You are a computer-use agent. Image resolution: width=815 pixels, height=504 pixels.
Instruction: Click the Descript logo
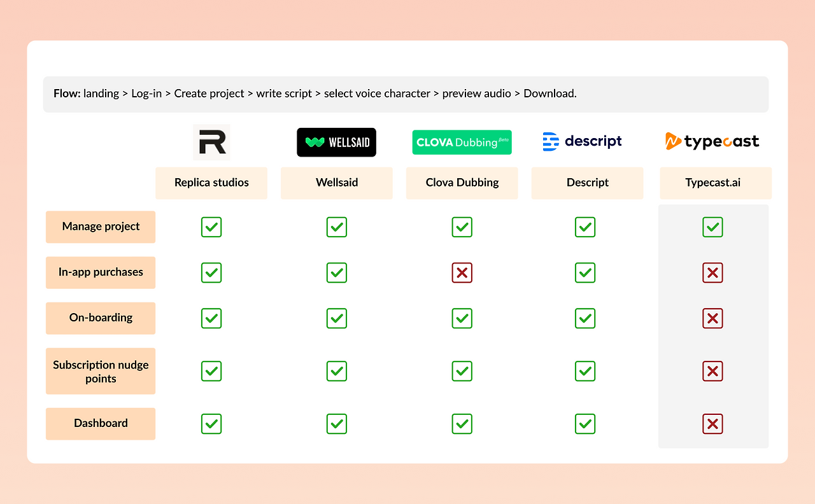coord(583,141)
